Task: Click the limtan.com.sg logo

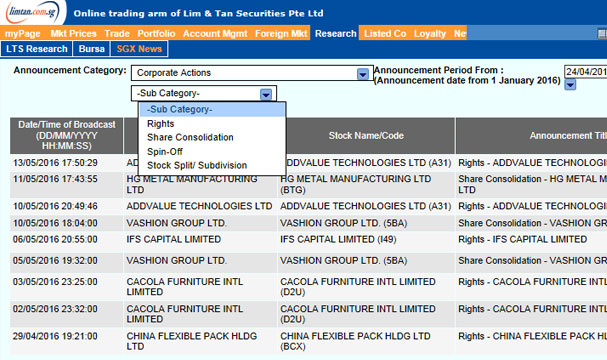Action: pos(33,12)
